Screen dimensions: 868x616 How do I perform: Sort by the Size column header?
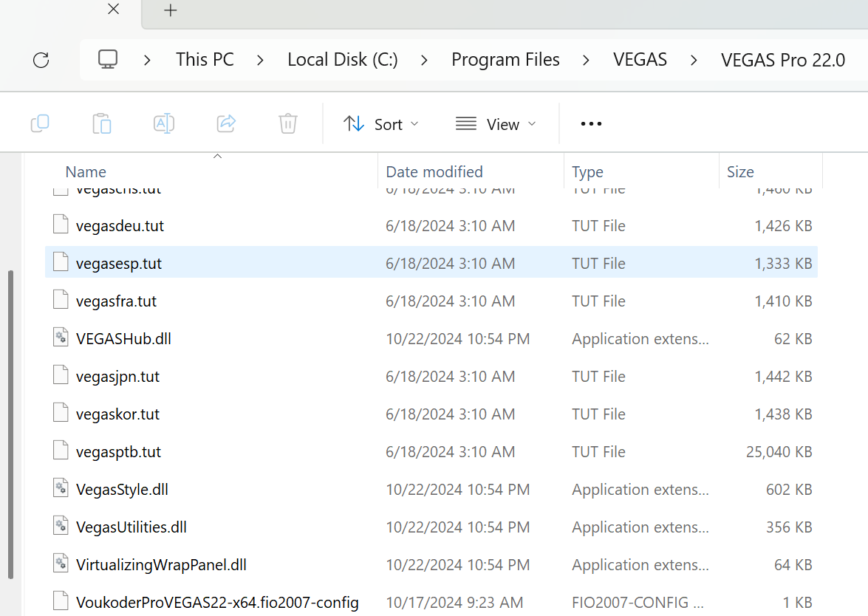740,172
